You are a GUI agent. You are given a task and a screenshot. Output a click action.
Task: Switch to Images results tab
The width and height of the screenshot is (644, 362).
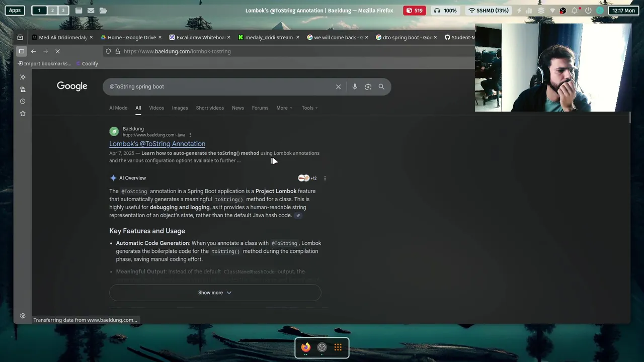click(180, 108)
